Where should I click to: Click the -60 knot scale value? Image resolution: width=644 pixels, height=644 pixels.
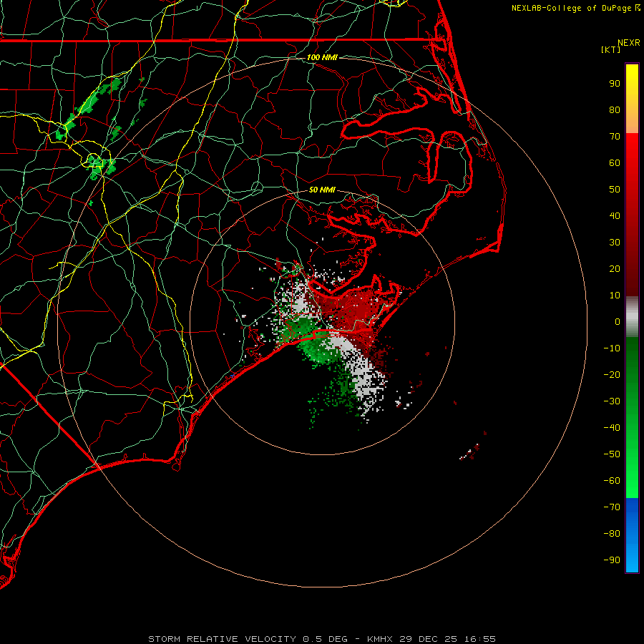pyautogui.click(x=612, y=481)
